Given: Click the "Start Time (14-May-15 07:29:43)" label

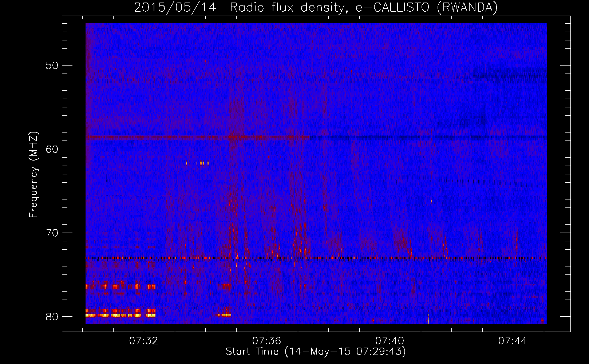Looking at the screenshot, I should coord(316,352).
